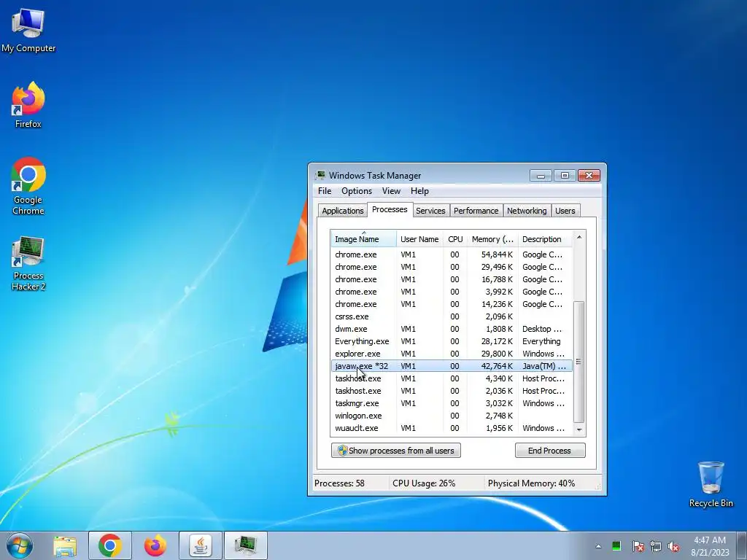Switch to the Applications tab
The image size is (747, 560).
click(343, 211)
